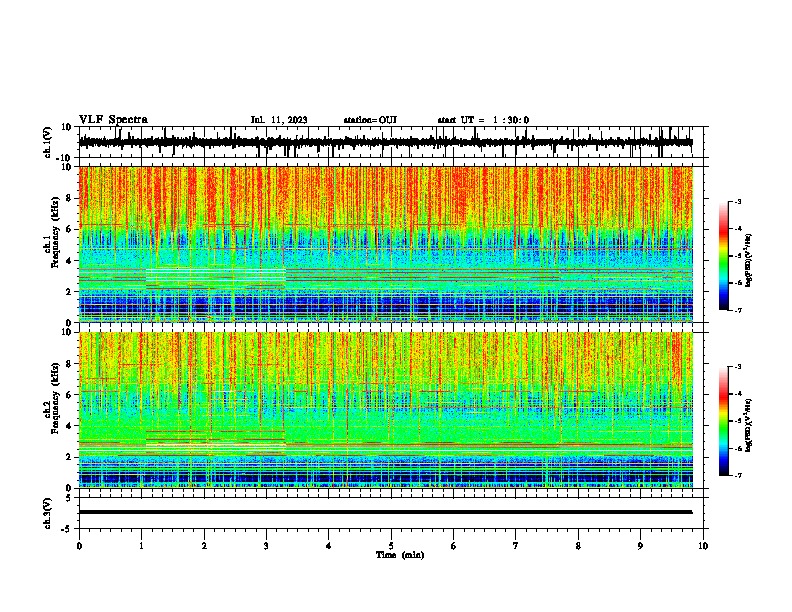The image size is (792, 612).
Task: Click the ch.1 spectrogram panel
Action: point(386,244)
